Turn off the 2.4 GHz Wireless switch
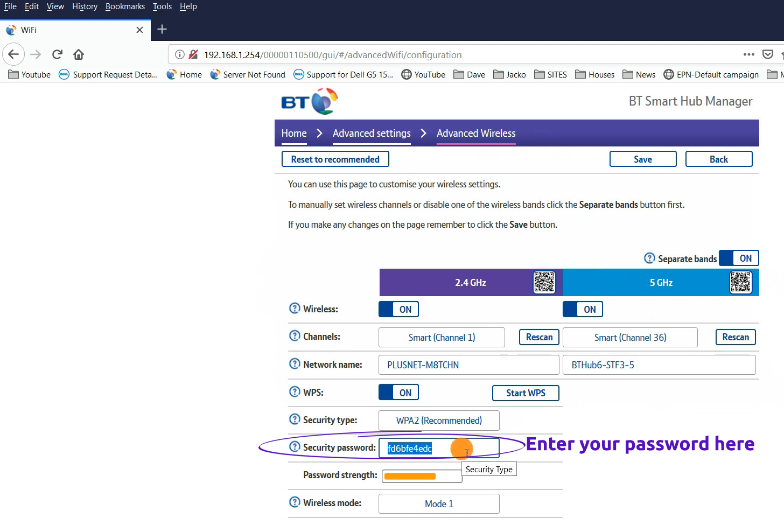The image size is (784, 532). [x=398, y=309]
